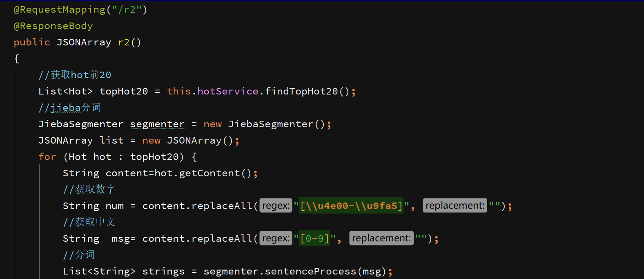Click the findTopHot20() method call
The height and width of the screenshot is (279, 644).
coord(308,91)
